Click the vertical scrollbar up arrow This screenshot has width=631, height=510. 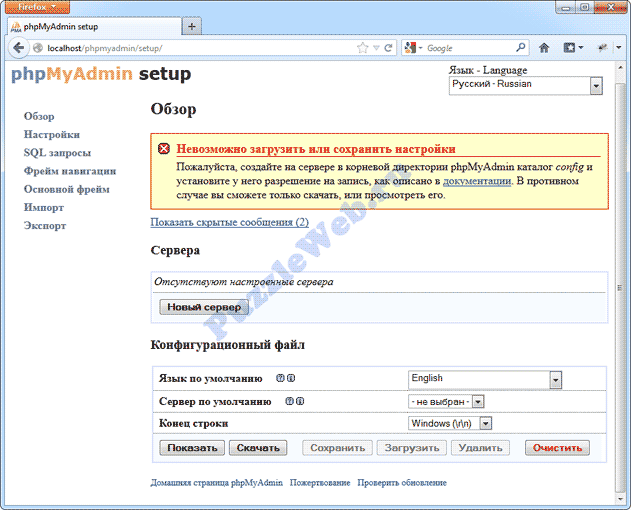pyautogui.click(x=621, y=68)
